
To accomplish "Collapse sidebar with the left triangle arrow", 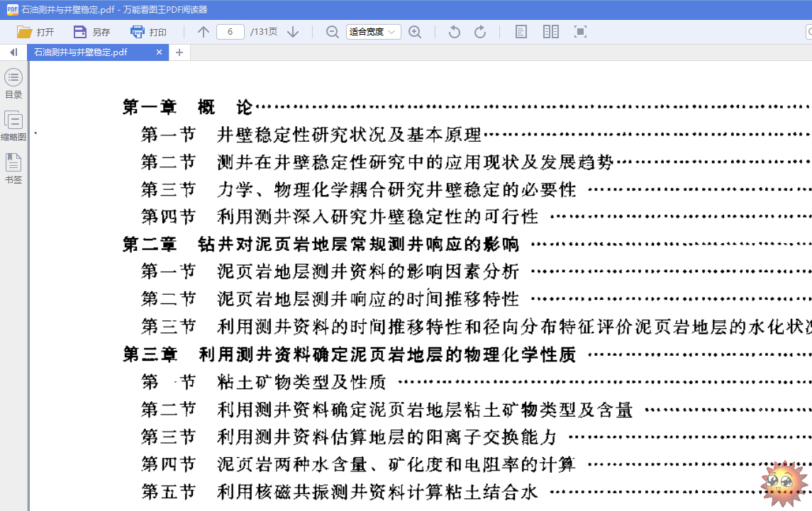I will (13, 52).
